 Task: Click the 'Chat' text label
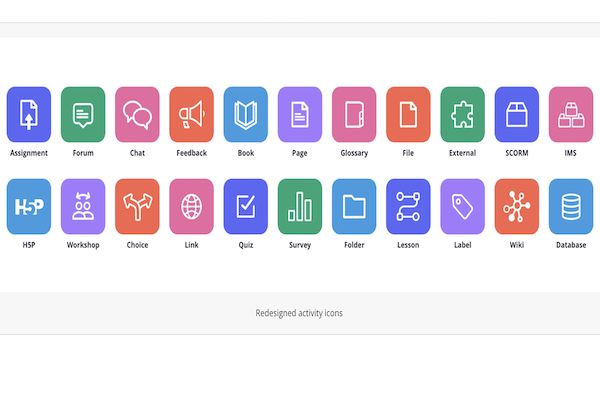click(x=137, y=153)
